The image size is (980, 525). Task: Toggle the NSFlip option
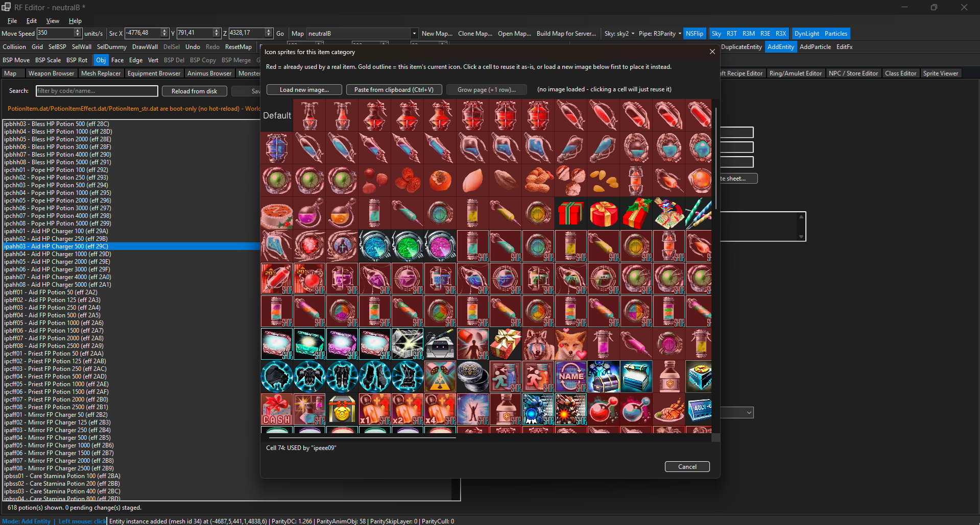[695, 34]
